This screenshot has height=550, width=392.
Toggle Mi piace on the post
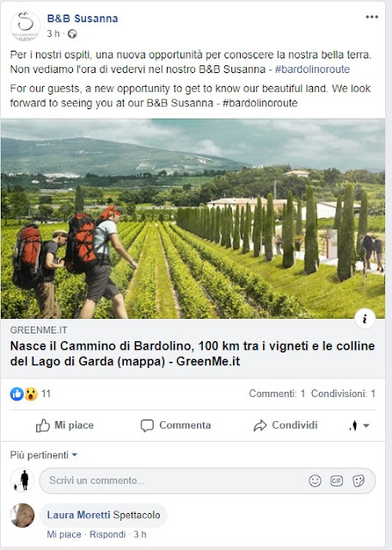tap(65, 425)
